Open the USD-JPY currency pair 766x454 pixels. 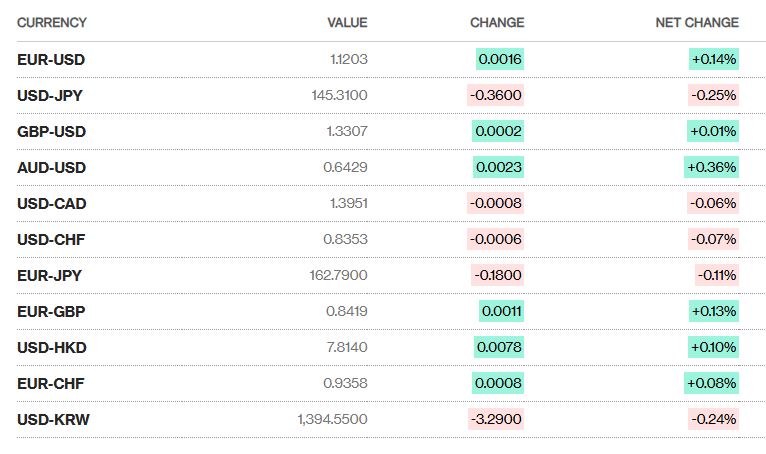[50, 95]
